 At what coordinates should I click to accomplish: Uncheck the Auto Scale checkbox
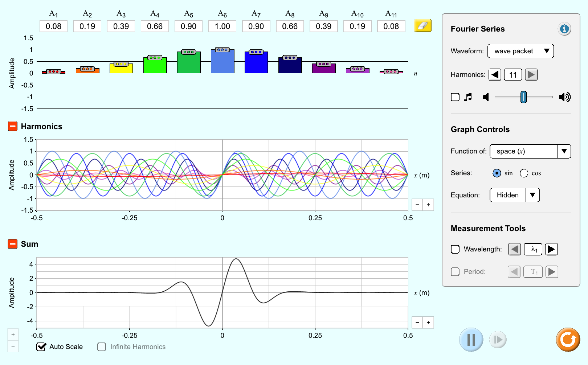coord(41,347)
